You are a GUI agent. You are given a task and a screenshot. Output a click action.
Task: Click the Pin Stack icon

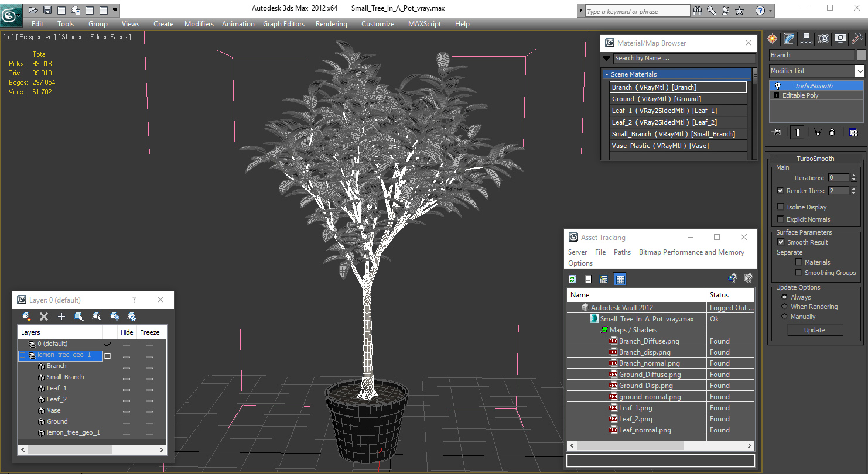[x=777, y=132]
